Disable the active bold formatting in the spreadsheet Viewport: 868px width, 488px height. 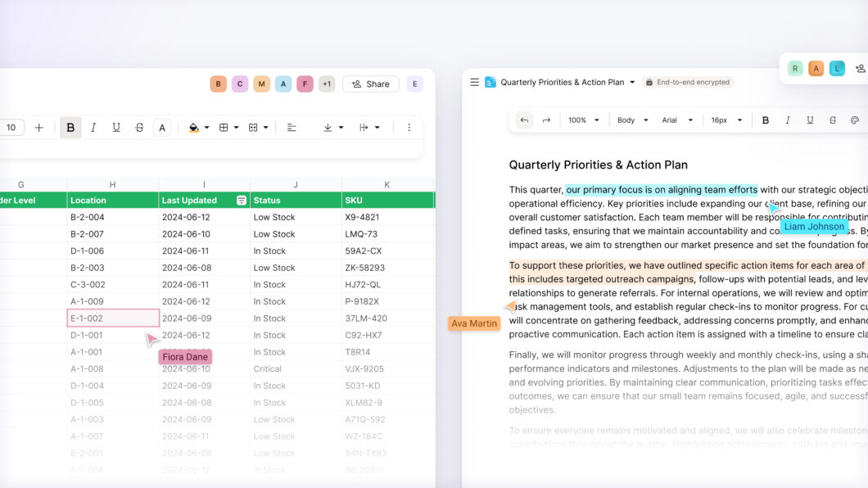[70, 128]
